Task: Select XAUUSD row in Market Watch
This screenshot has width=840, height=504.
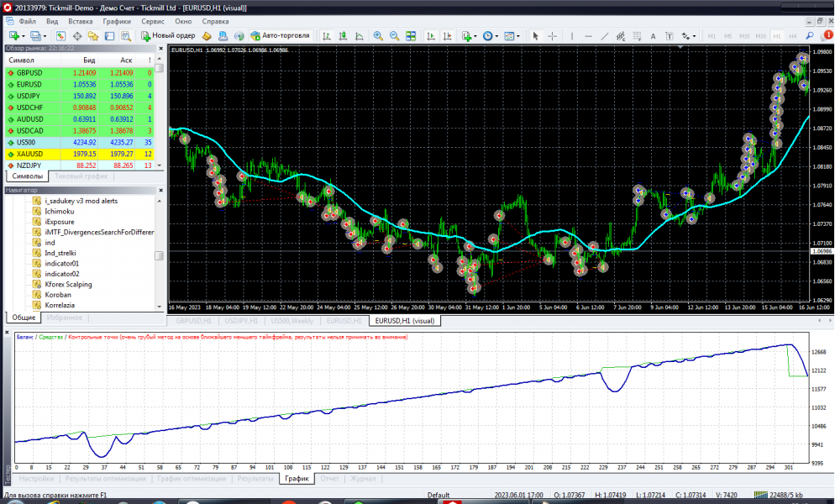Action: (29, 154)
